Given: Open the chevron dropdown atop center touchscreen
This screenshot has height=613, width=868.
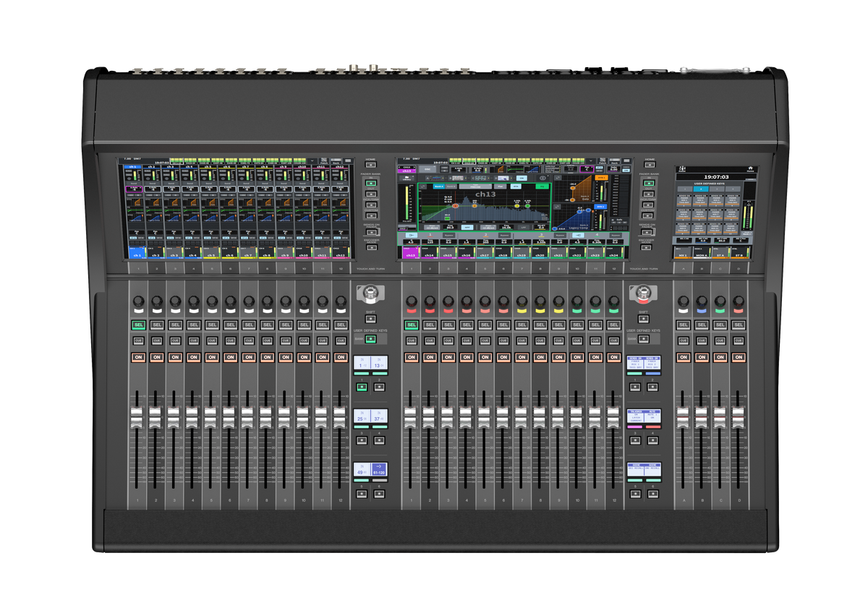Looking at the screenshot, I should click(x=590, y=161).
